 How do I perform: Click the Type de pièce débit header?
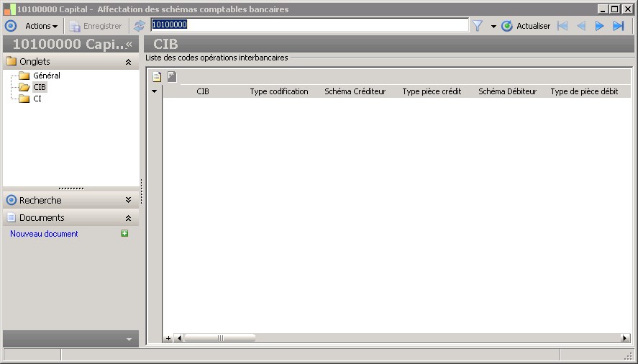(584, 91)
